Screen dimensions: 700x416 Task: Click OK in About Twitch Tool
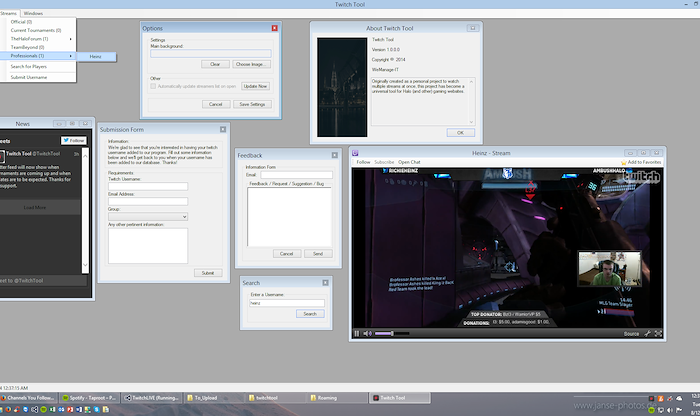461,133
